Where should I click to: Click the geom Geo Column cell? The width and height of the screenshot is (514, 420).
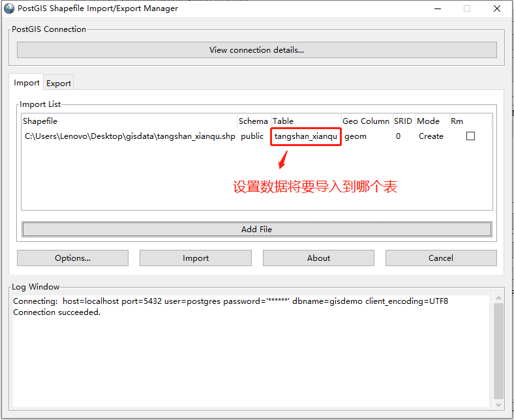(355, 136)
